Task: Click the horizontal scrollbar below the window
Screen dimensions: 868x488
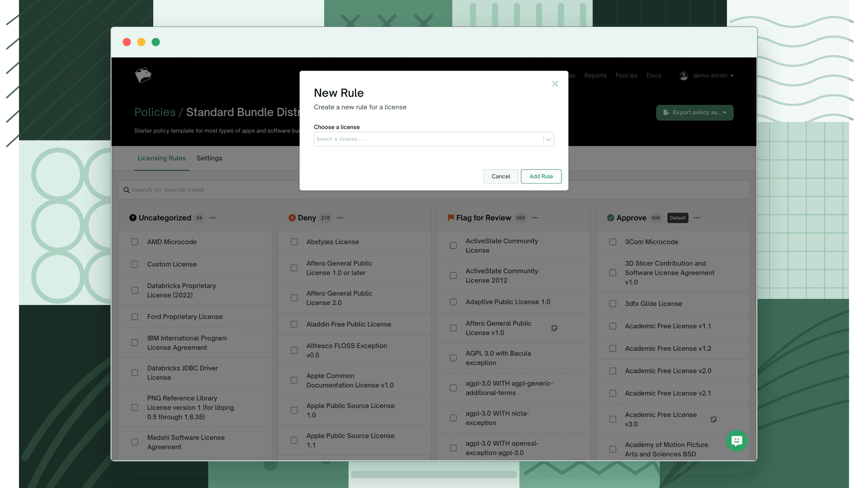Action: [434, 474]
